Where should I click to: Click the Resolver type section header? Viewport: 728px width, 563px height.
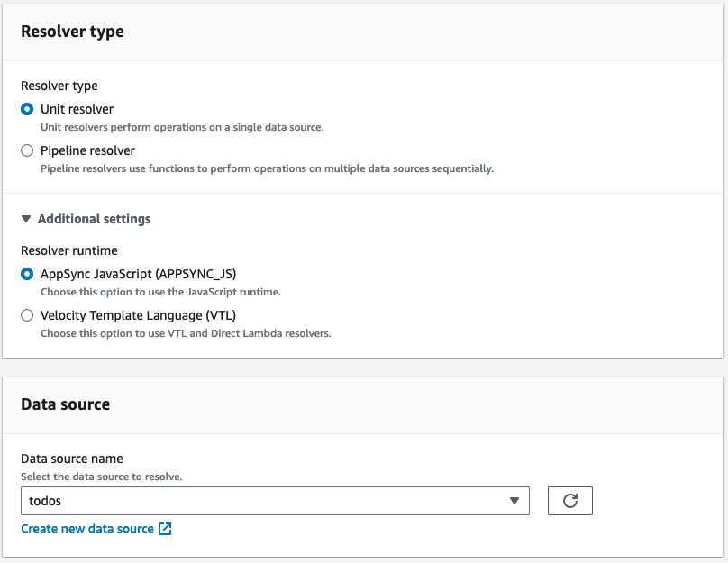click(x=72, y=31)
